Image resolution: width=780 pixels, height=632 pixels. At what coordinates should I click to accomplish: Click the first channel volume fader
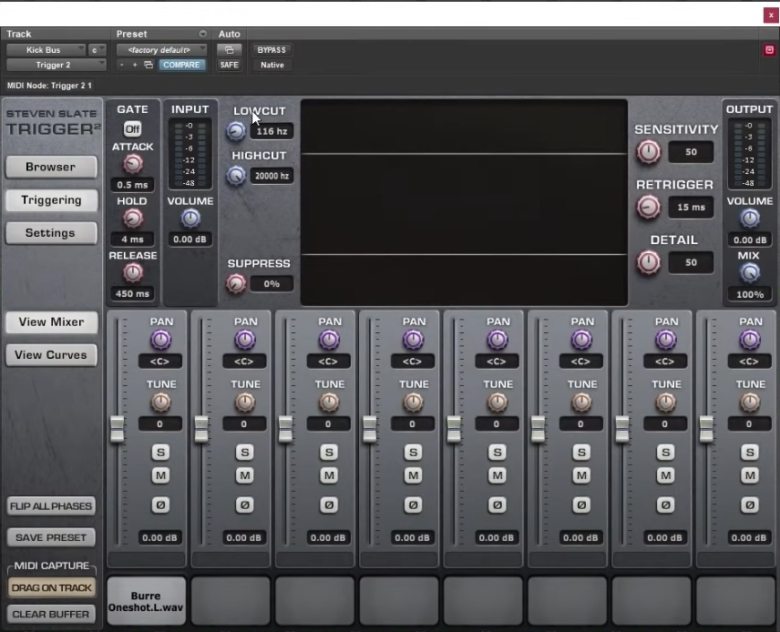117,428
